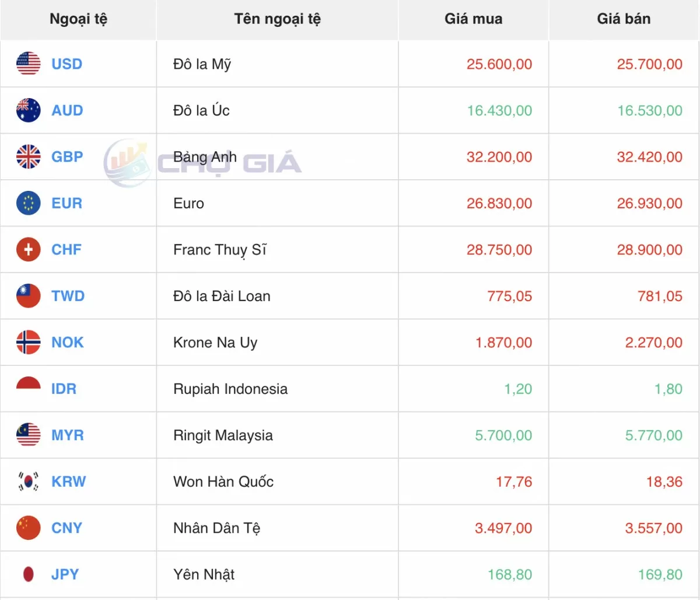Open the IDR currency link
700x600 pixels.
[x=64, y=389]
